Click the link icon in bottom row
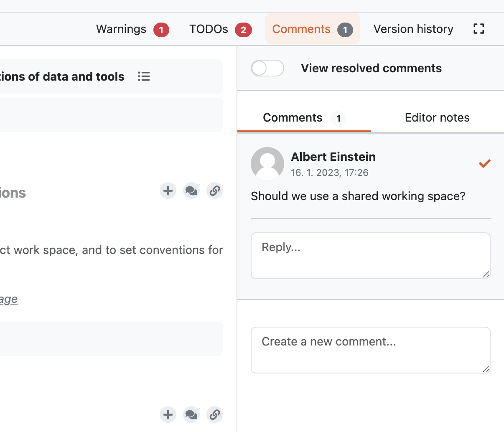 (x=215, y=415)
